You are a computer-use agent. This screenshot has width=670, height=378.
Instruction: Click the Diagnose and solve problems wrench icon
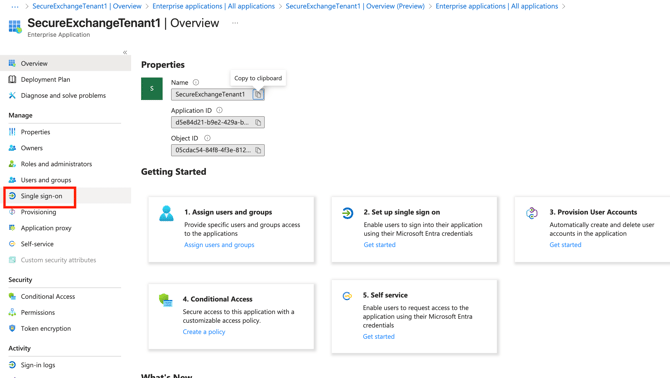pyautogui.click(x=12, y=95)
